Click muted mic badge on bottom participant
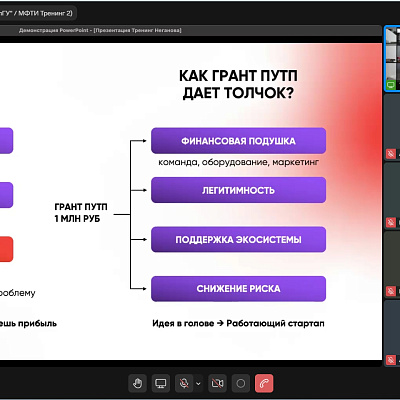 point(391,360)
